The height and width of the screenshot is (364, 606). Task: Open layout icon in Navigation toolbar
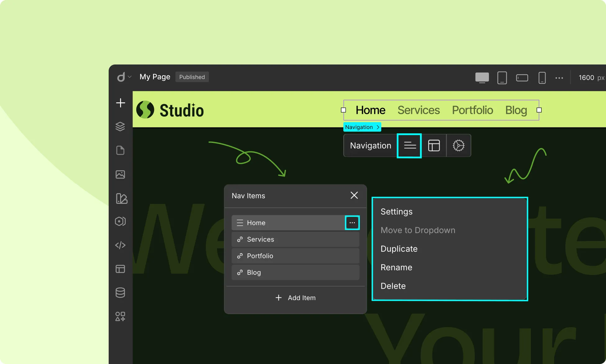[x=434, y=145]
